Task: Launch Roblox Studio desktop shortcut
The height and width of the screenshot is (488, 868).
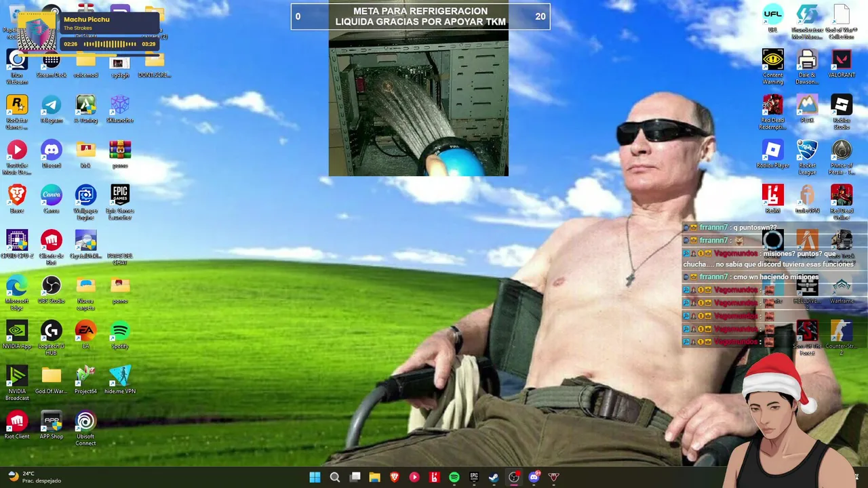Action: pos(842,113)
